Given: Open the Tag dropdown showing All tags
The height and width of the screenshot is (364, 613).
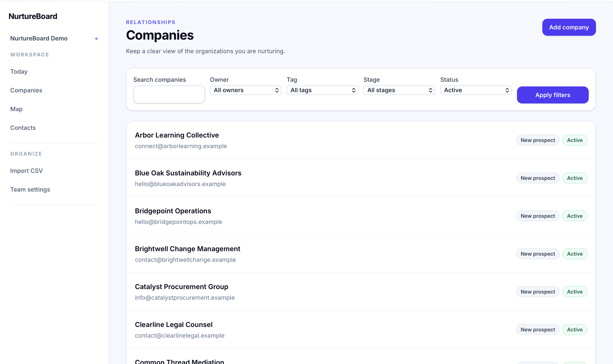Looking at the screenshot, I should click(x=322, y=90).
